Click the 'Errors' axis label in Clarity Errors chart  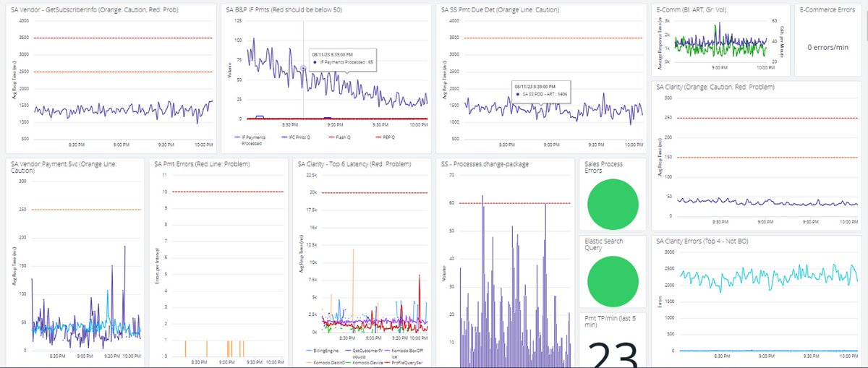(658, 301)
